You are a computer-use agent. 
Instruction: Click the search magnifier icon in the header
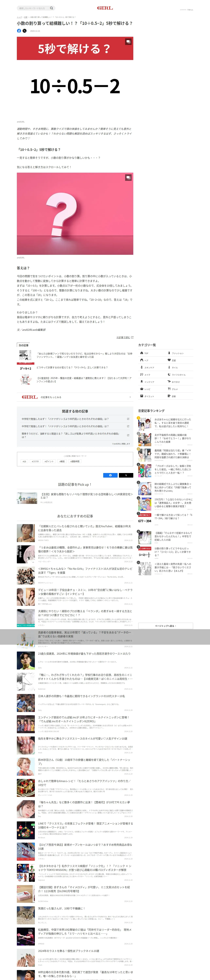[x=52, y=8]
